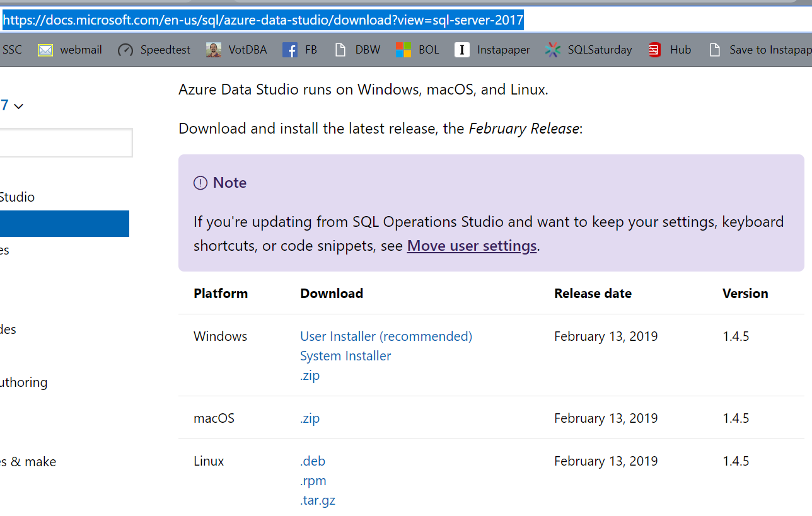Open the Facebook FB bookmark icon
This screenshot has height=516, width=812.
click(x=290, y=50)
